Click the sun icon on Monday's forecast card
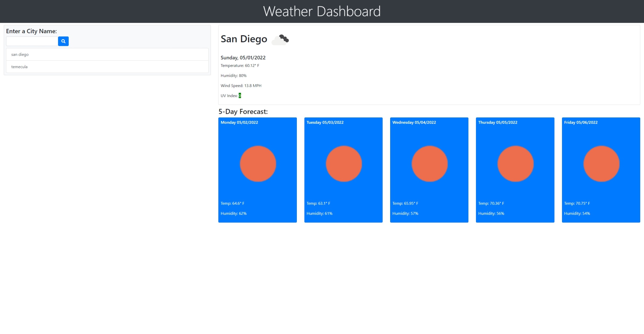644x334 pixels. [x=258, y=164]
